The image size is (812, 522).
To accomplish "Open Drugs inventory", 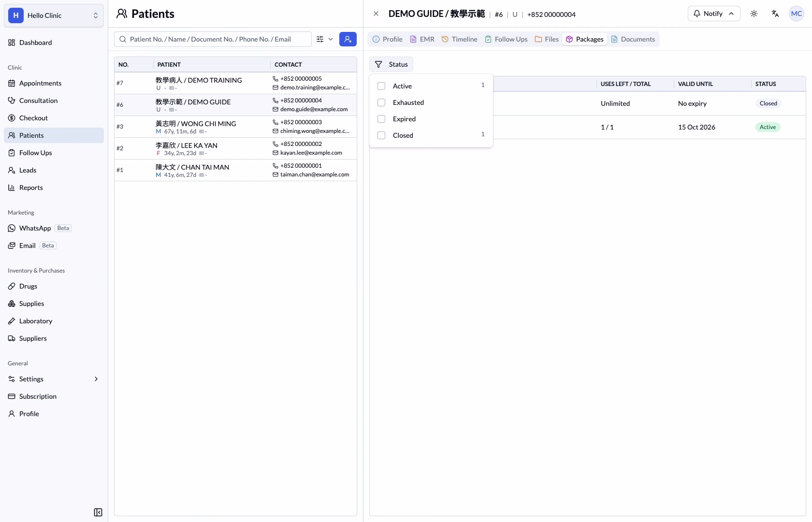I will pyautogui.click(x=54, y=286).
